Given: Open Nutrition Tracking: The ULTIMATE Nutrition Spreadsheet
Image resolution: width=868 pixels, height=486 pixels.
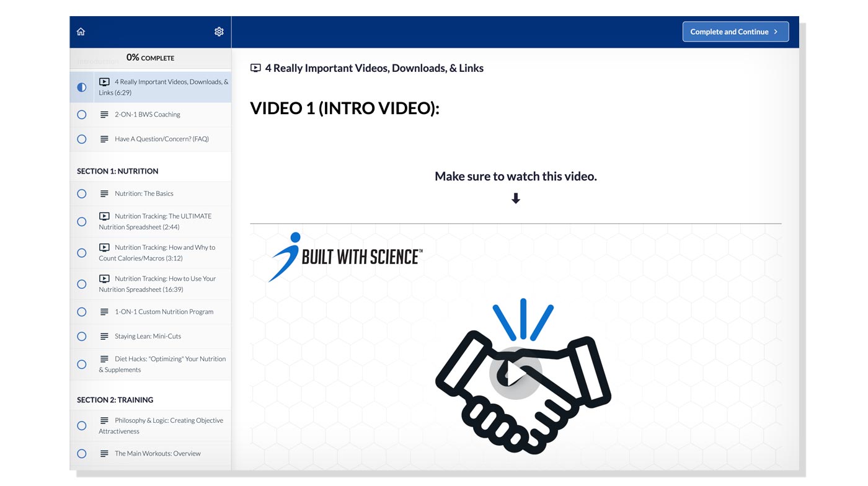Looking at the screenshot, I should pos(151,222).
